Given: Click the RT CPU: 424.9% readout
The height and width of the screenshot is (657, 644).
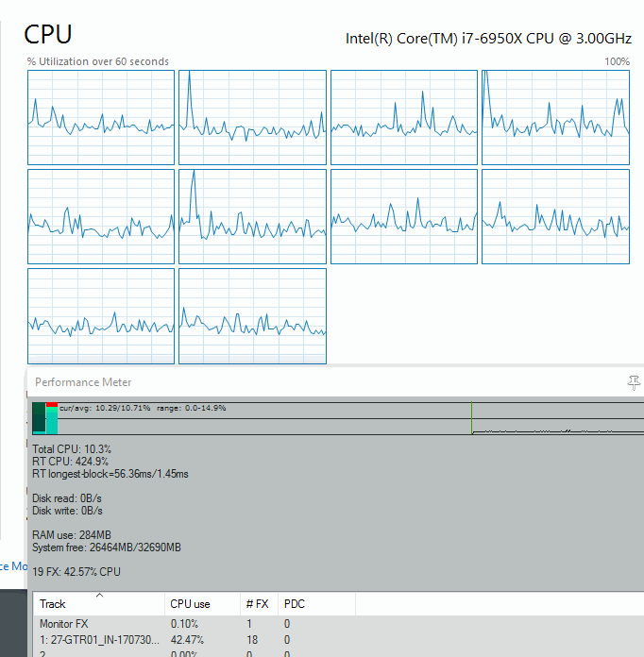Looking at the screenshot, I should tap(71, 462).
